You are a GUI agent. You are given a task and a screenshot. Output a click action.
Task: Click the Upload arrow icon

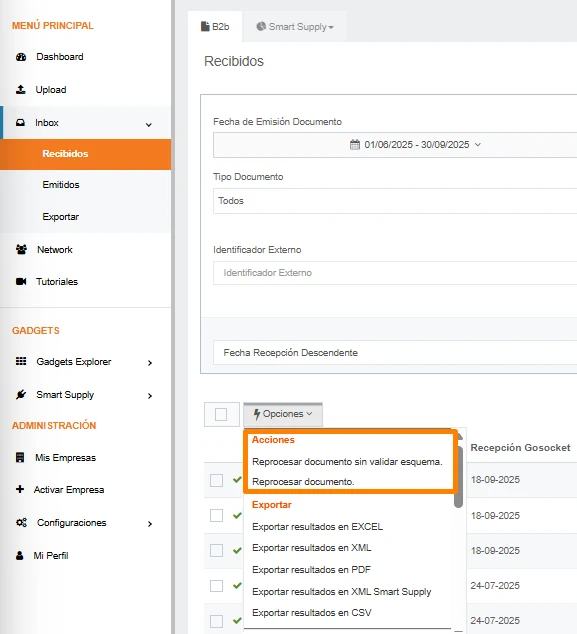pos(21,90)
